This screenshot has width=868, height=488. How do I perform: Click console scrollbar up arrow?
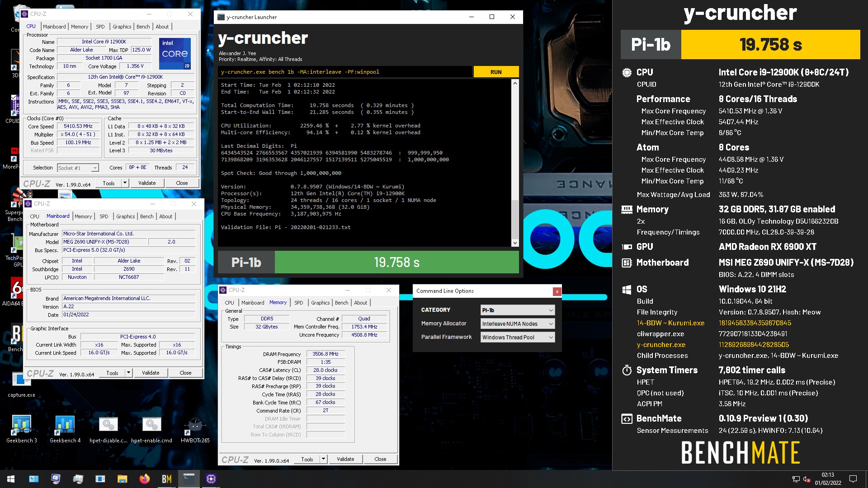pyautogui.click(x=515, y=83)
